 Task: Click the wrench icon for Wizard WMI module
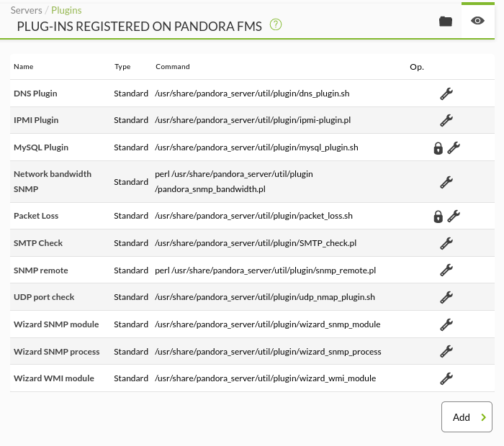[x=446, y=378]
